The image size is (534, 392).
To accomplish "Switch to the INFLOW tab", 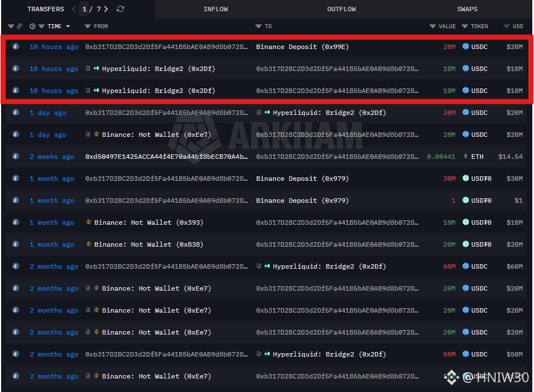I will (216, 9).
